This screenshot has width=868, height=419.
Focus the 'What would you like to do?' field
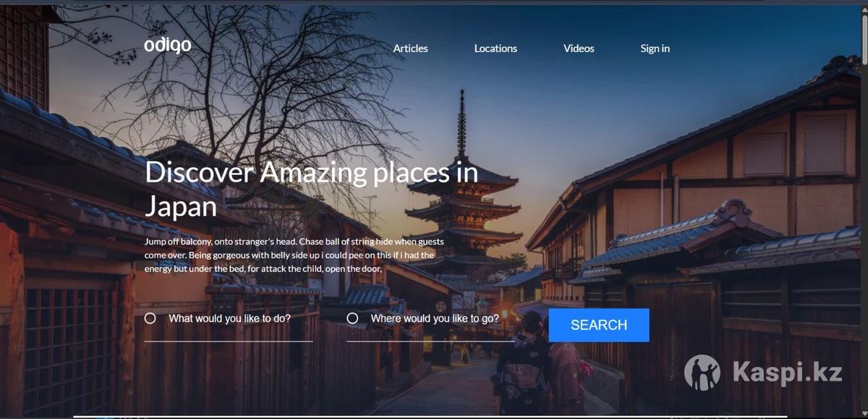point(229,318)
